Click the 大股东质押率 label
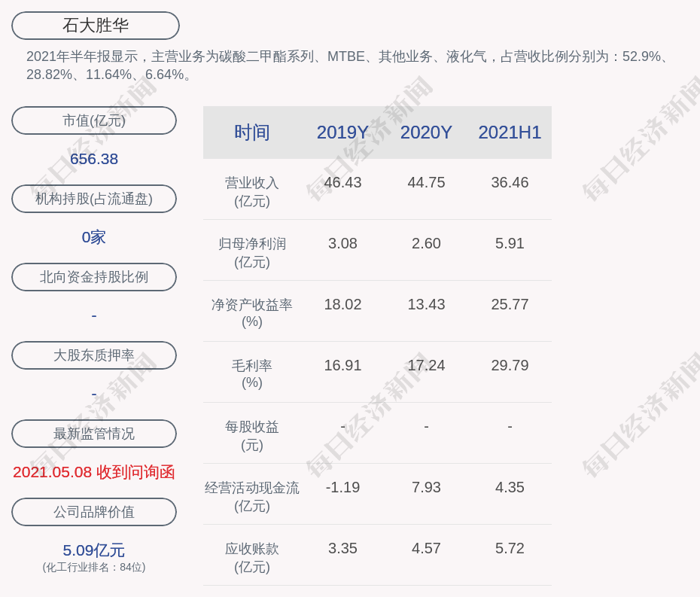Viewport: 700px width, 597px height. (x=94, y=355)
